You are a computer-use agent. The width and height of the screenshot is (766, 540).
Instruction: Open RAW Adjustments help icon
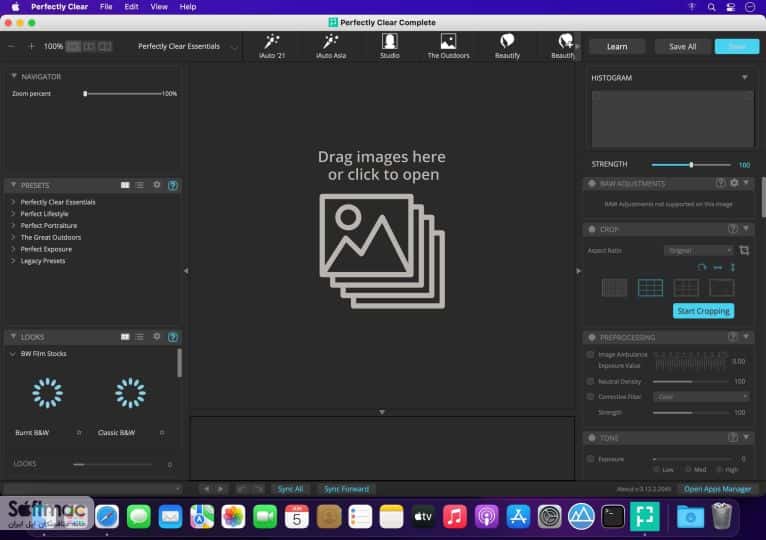pos(720,183)
